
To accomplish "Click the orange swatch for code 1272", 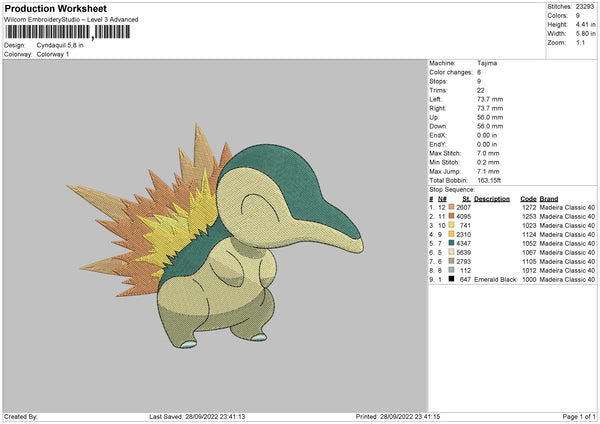I will pos(452,207).
